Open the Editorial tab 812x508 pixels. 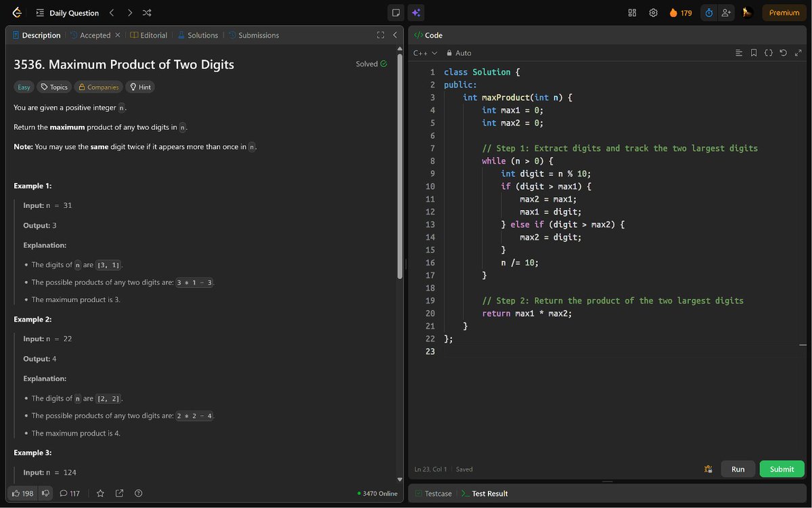pyautogui.click(x=149, y=35)
